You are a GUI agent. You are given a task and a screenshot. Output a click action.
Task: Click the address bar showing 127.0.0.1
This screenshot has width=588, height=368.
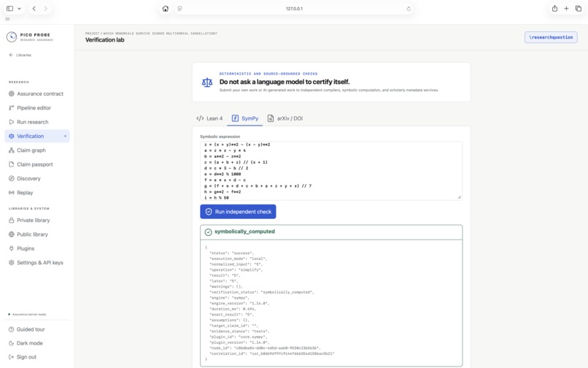[x=295, y=9]
